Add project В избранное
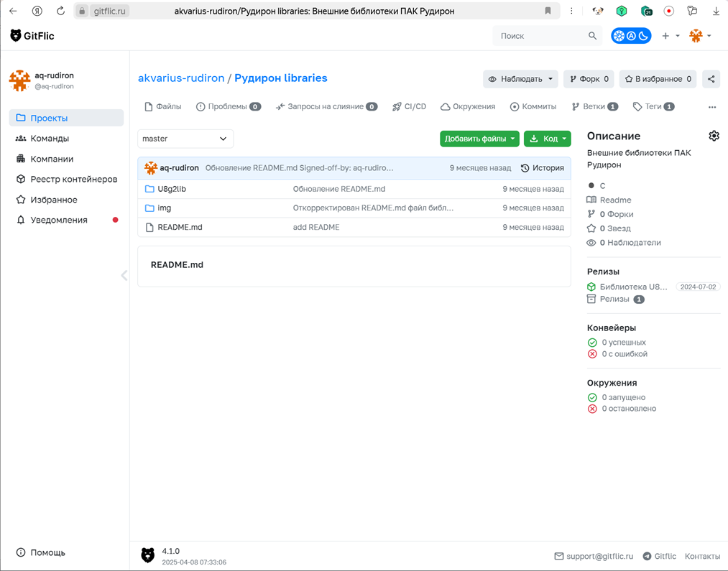Image resolution: width=728 pixels, height=571 pixels. click(x=658, y=79)
